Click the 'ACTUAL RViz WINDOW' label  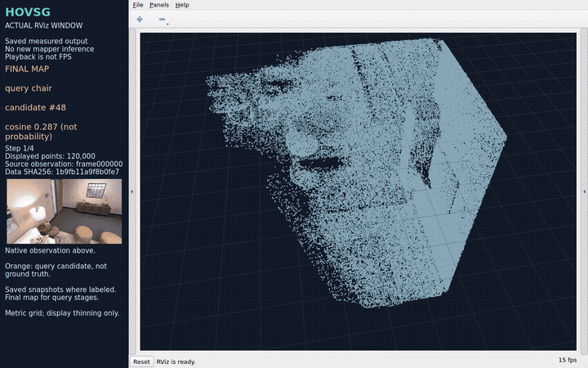tap(43, 25)
